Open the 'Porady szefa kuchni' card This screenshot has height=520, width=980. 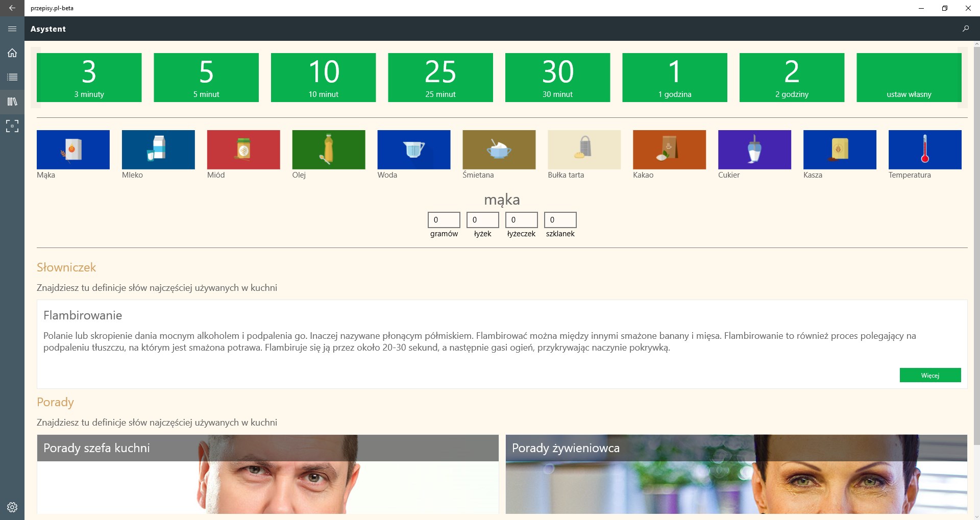[x=267, y=474]
